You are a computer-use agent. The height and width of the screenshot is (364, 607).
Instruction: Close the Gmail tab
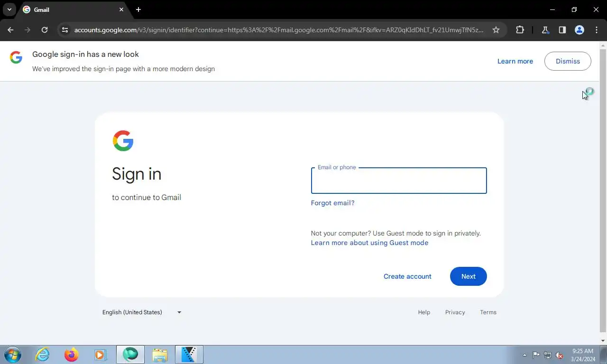(121, 9)
